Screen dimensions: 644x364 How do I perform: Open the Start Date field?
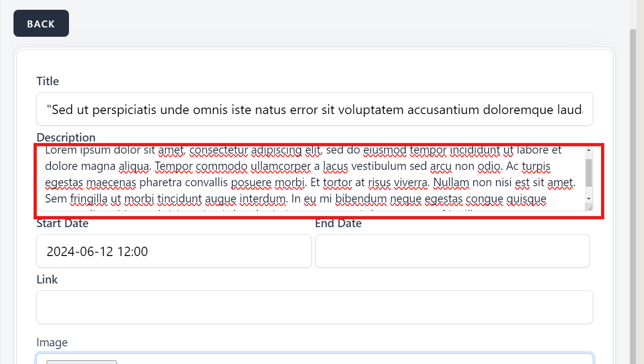173,251
